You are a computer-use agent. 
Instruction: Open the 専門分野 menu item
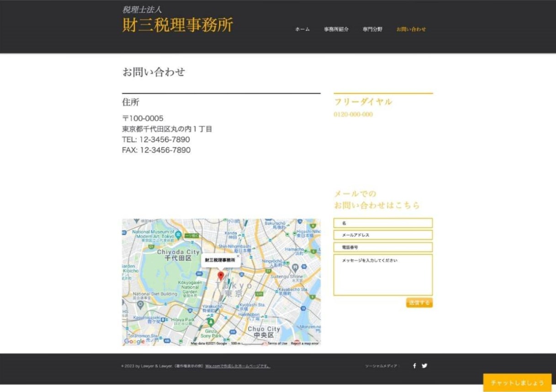(373, 29)
